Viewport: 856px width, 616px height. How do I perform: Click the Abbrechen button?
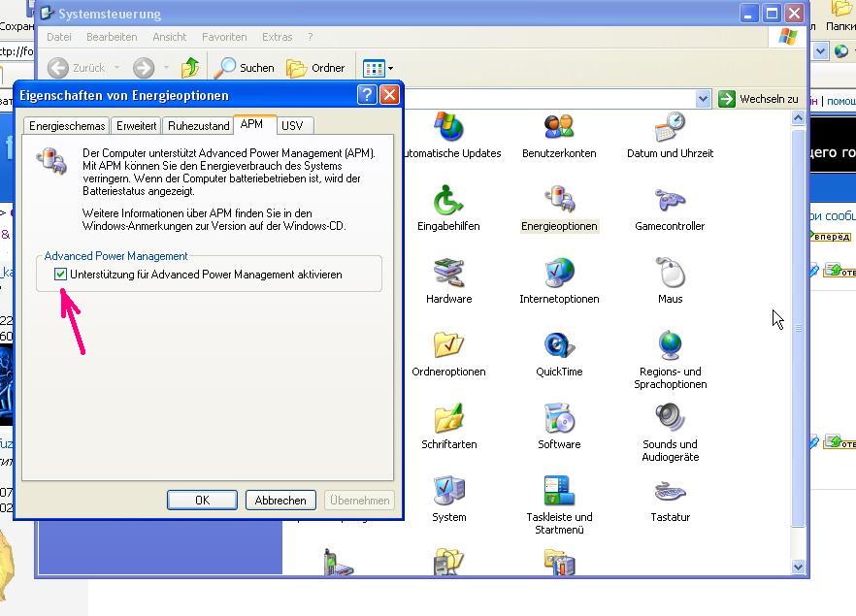click(x=280, y=501)
